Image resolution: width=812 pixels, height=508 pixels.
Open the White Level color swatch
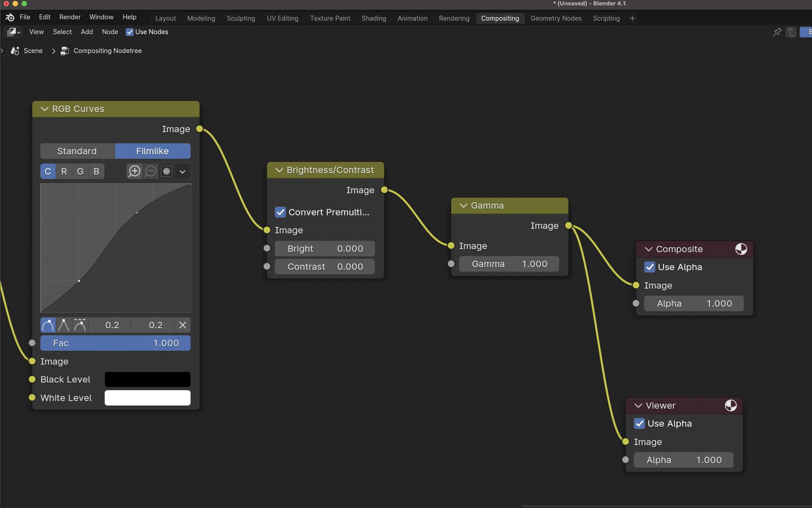pyautogui.click(x=147, y=398)
